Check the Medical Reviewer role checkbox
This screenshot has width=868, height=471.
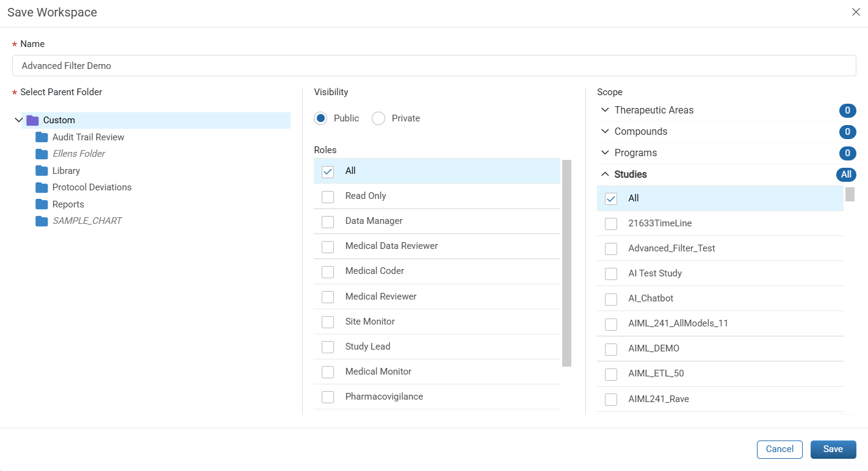328,297
